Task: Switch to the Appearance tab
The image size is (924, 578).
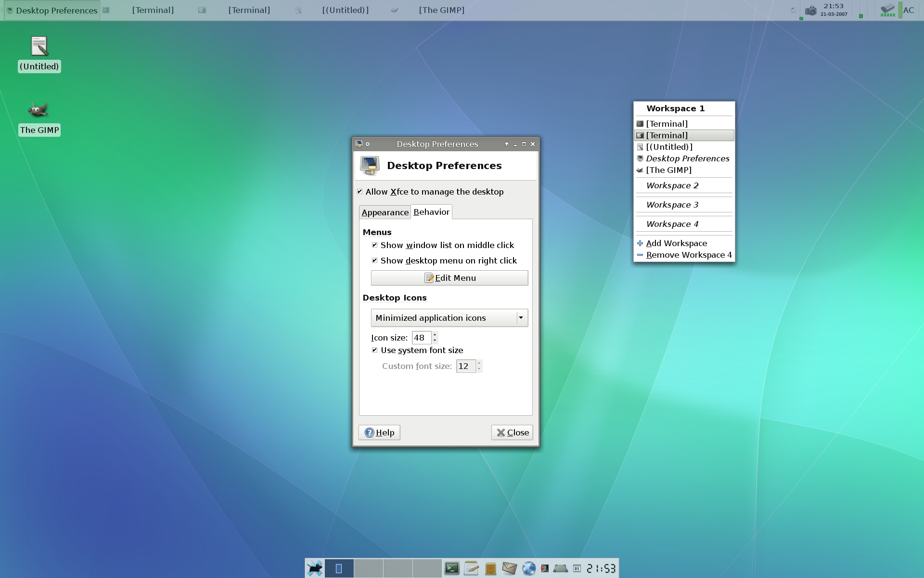Action: tap(385, 212)
